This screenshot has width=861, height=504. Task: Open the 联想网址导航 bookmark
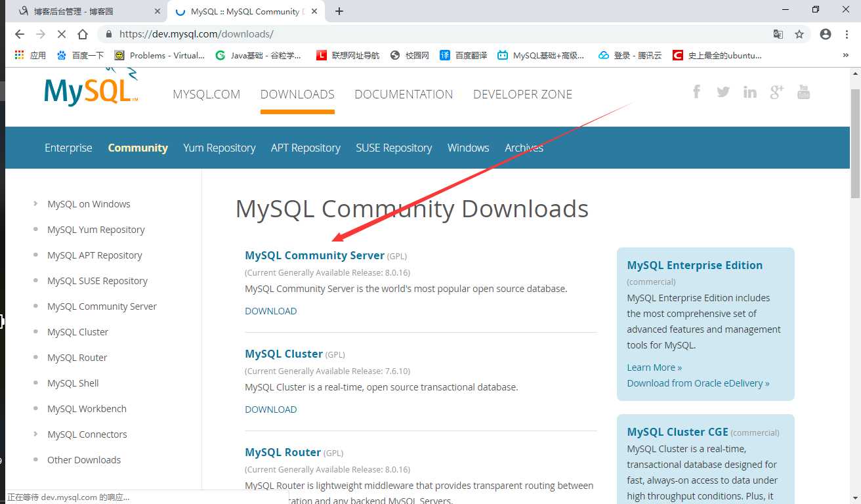[x=348, y=55]
